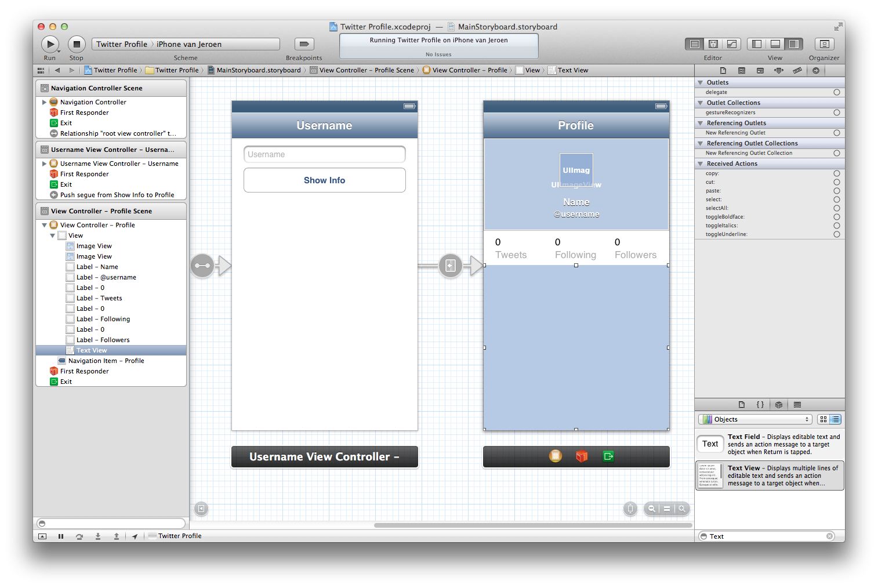Image resolution: width=878 pixels, height=588 pixels.
Task: Toggle the Breakpoints button
Action: click(304, 44)
